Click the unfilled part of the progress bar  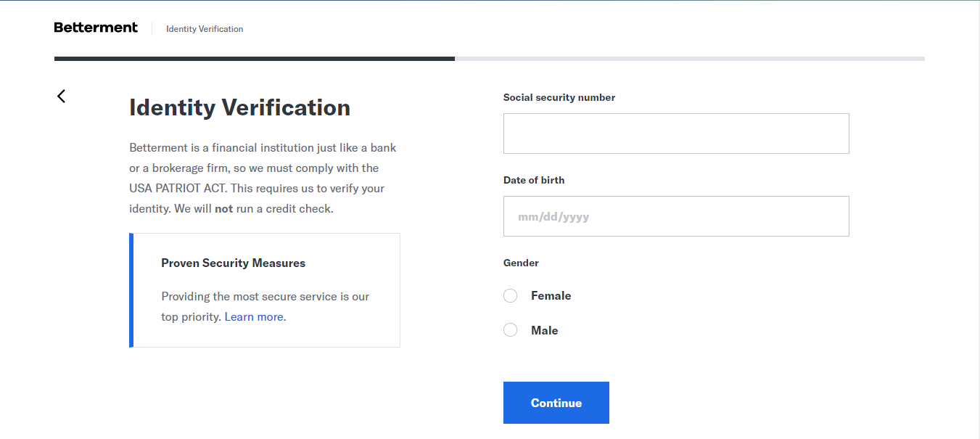pyautogui.click(x=689, y=58)
